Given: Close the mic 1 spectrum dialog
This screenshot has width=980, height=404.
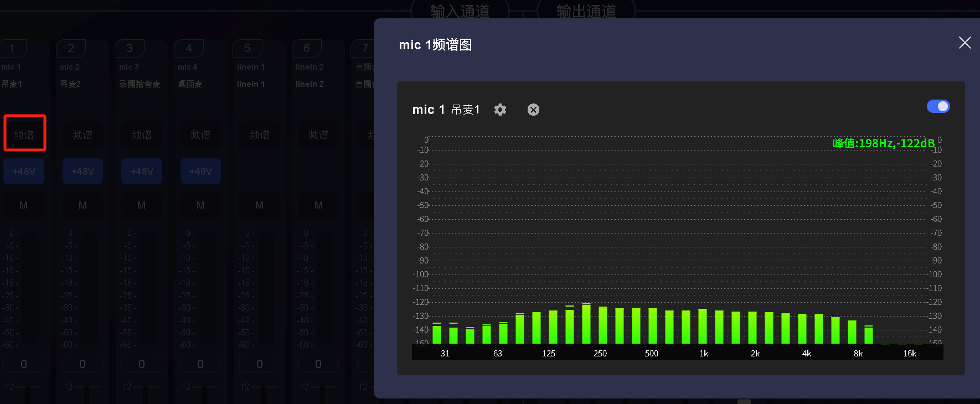Looking at the screenshot, I should pos(964,43).
